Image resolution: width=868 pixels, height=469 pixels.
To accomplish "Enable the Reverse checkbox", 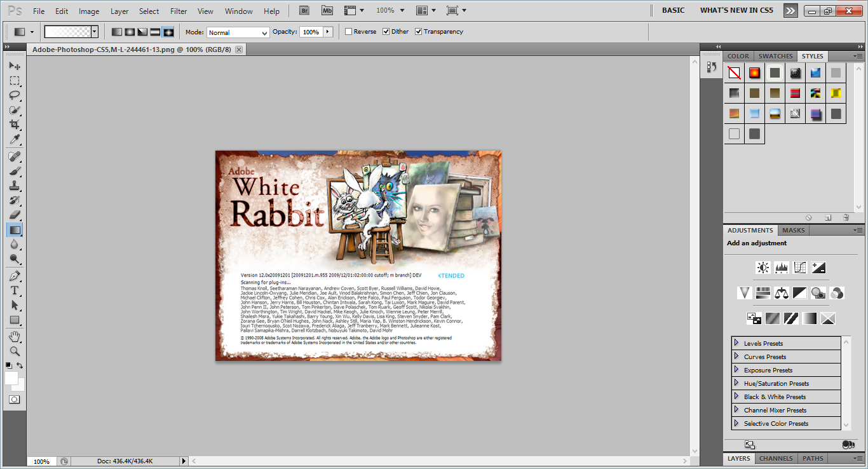I will 348,32.
